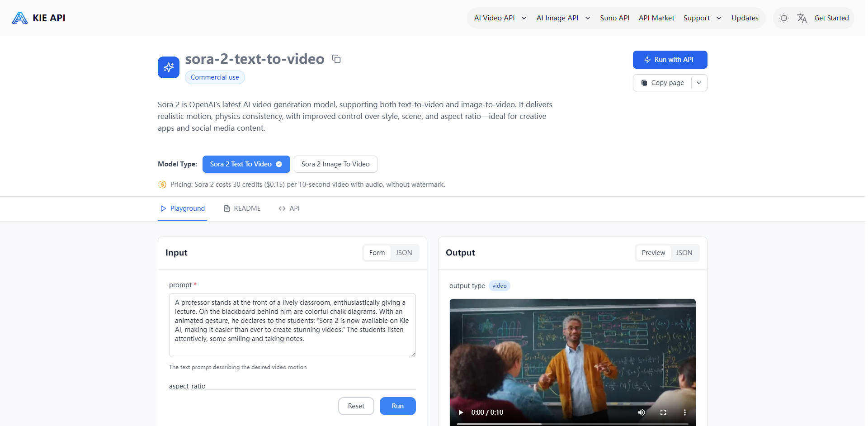Copy the model name with copy icon
This screenshot has width=868, height=426.
[336, 59]
